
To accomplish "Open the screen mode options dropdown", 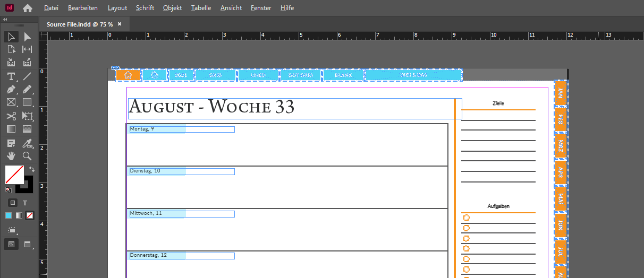I will tap(28, 244).
